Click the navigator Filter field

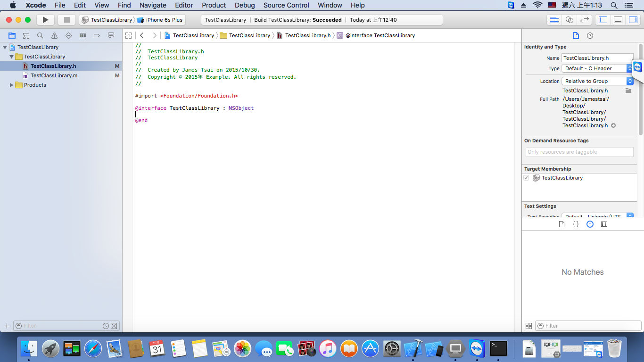tap(66, 326)
